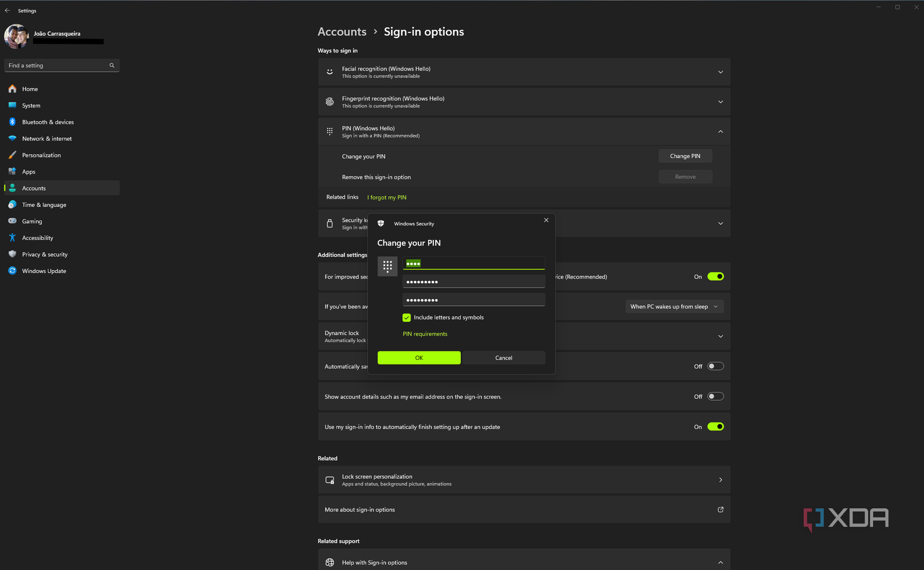The image size is (924, 570).
Task: Expand Facial recognition (Windows Hello) section
Action: (720, 72)
